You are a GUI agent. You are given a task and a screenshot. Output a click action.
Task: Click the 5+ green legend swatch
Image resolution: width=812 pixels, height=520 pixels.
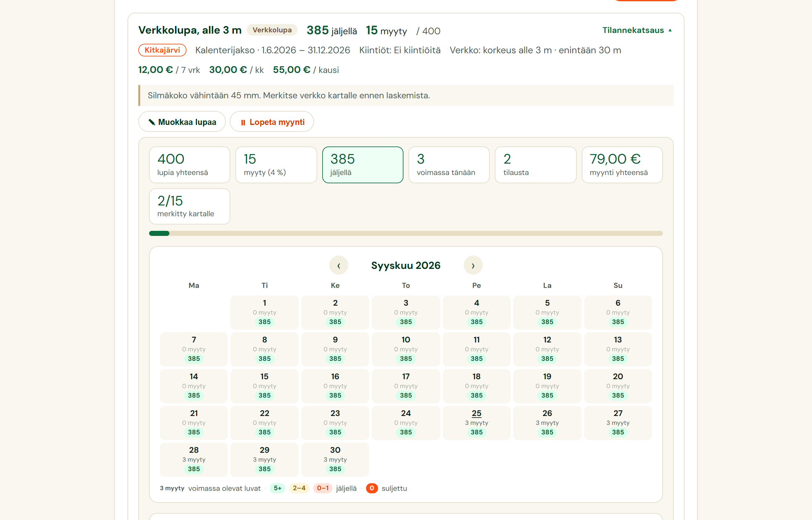(x=278, y=488)
